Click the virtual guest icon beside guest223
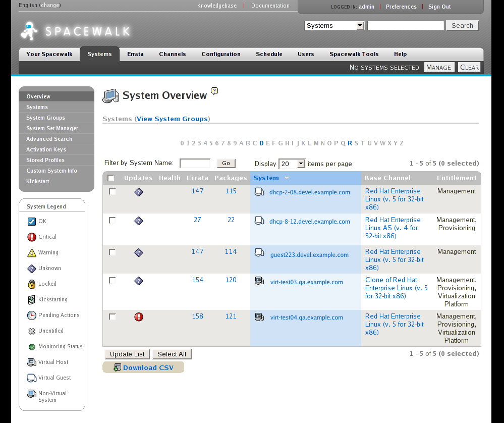 point(259,252)
